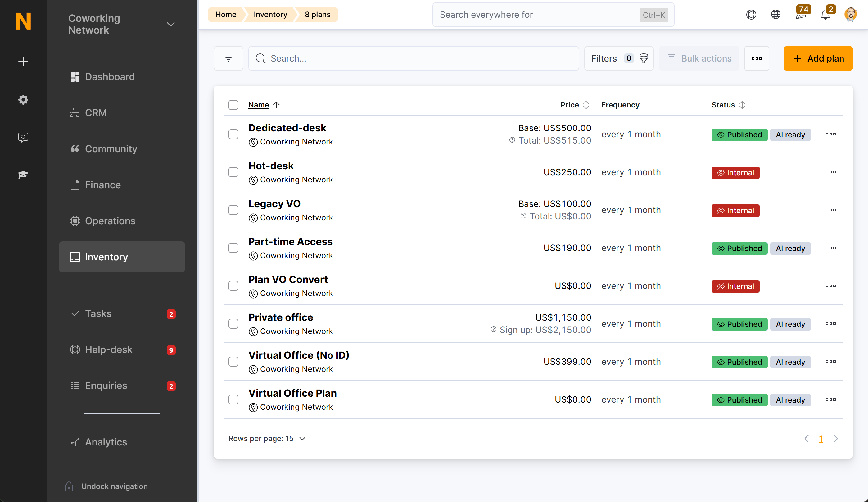Image resolution: width=868 pixels, height=502 pixels.
Task: Open the Filters panel button
Action: click(619, 59)
